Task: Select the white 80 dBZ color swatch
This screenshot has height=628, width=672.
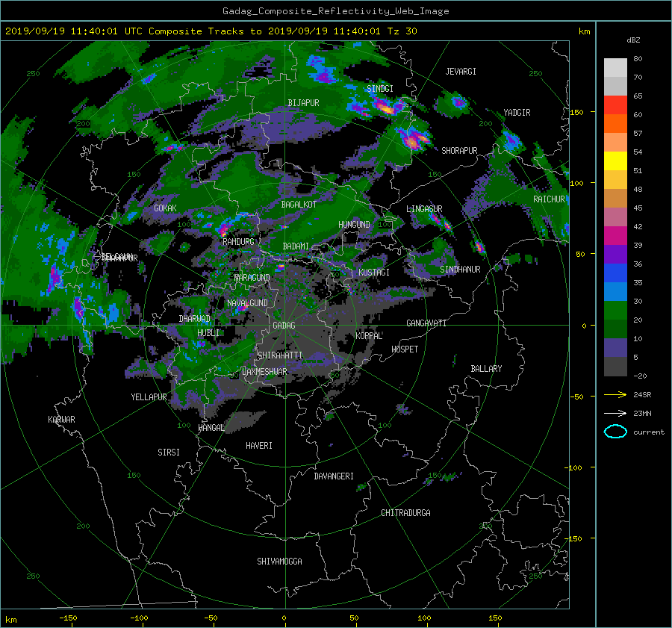Action: point(615,67)
